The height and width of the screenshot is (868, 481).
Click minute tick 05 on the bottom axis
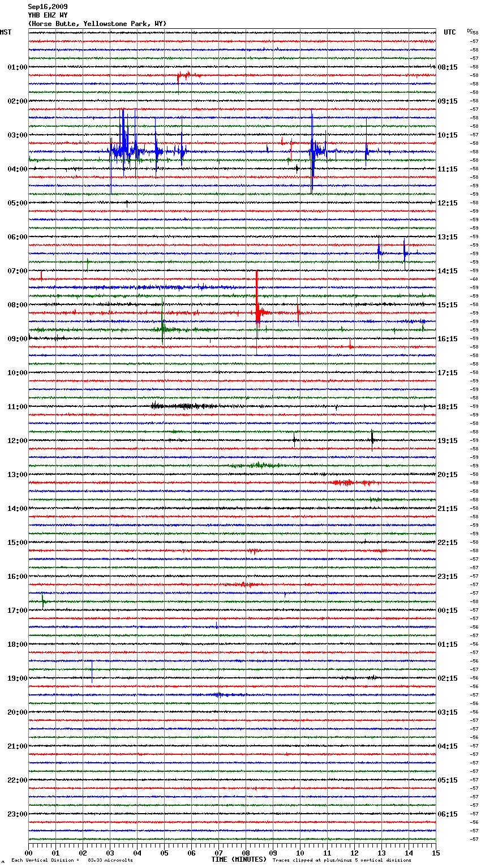[164, 853]
